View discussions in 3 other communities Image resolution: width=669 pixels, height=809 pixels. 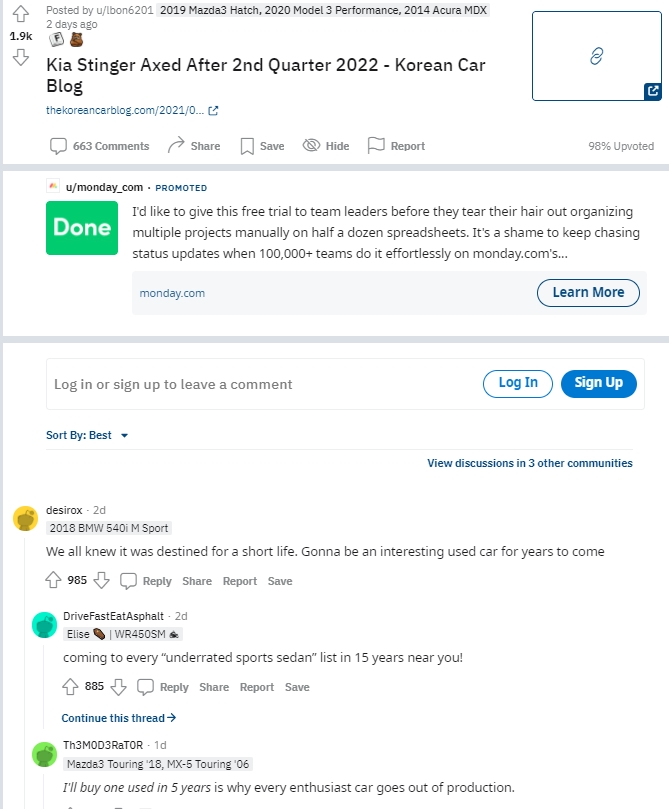[530, 463]
